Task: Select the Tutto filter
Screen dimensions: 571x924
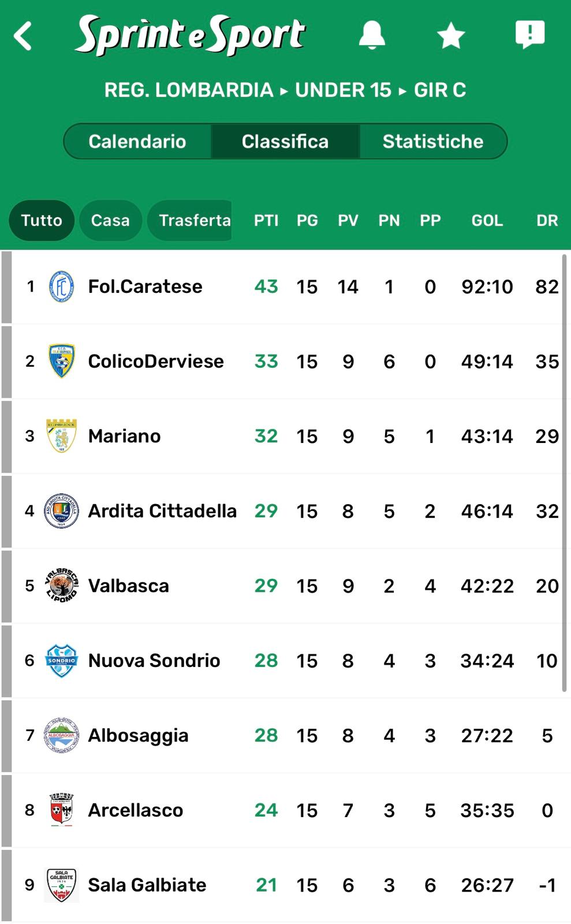Action: tap(42, 220)
